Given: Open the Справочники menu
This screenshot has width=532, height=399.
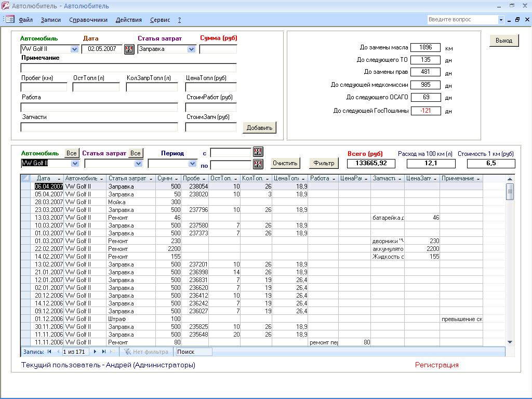Looking at the screenshot, I should (88, 20).
